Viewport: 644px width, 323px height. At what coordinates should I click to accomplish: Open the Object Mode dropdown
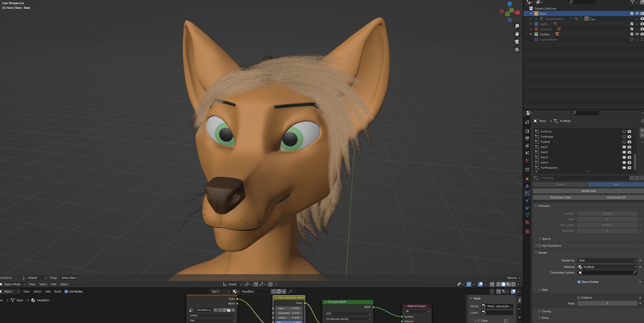coord(12,284)
